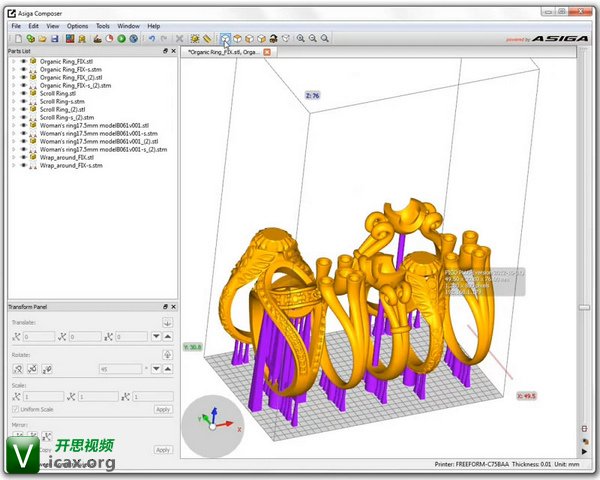
Task: Click the rotate angle increase arrow button
Action: tap(167, 369)
